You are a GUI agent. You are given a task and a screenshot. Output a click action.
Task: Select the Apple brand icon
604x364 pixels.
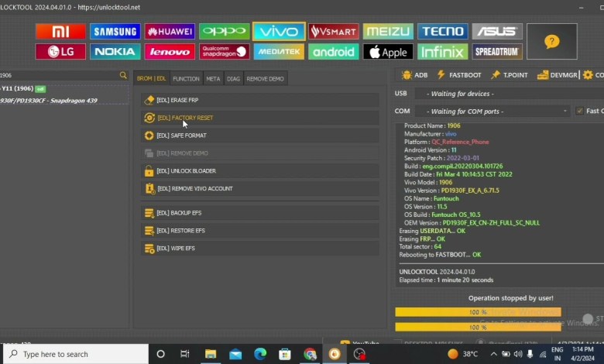tap(388, 52)
